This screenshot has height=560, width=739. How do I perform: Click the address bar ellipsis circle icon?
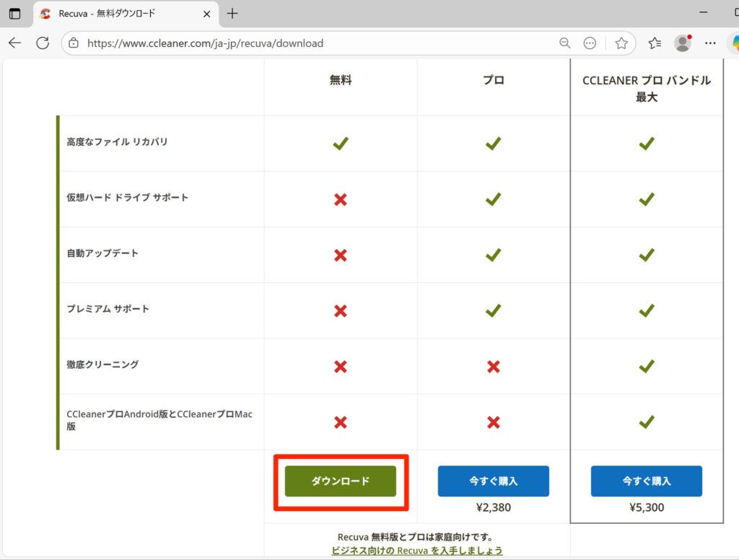pyautogui.click(x=590, y=43)
